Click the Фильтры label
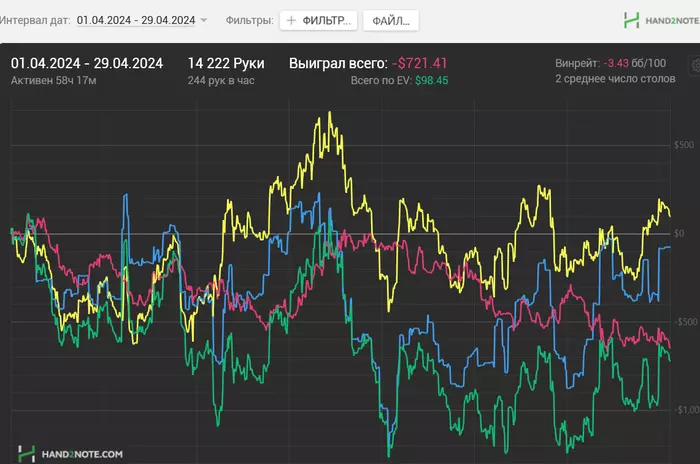This screenshot has height=464, width=700. pos(250,21)
